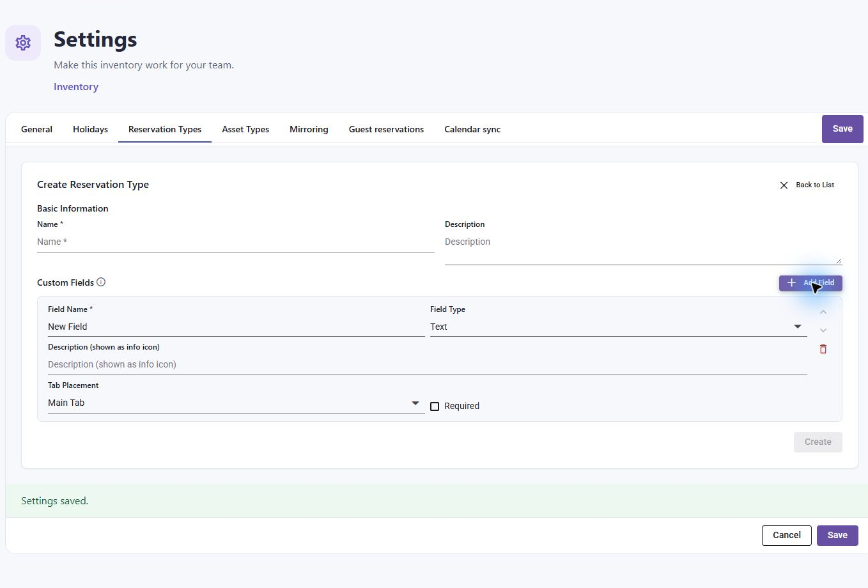This screenshot has height=588, width=868.
Task: Toggle the Required checkbox
Action: coord(435,406)
